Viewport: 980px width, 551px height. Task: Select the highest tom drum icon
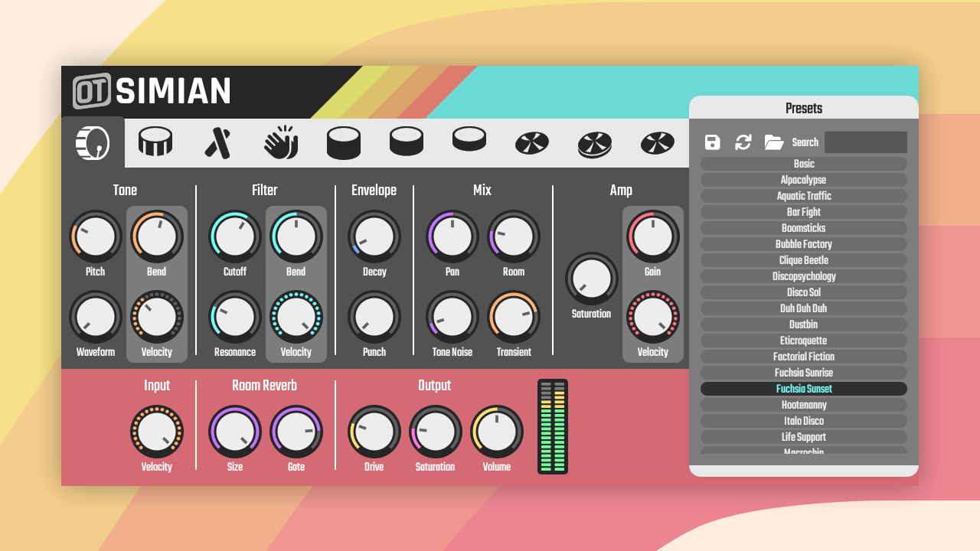coord(469,142)
